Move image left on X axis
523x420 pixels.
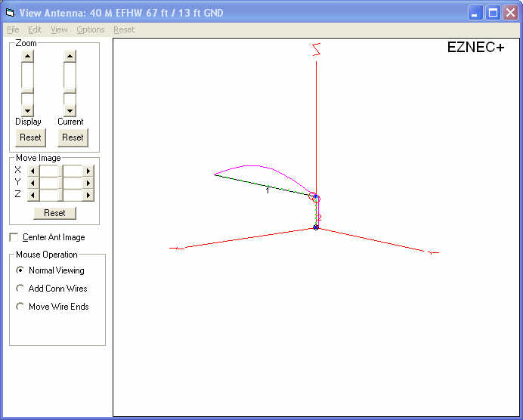point(33,171)
